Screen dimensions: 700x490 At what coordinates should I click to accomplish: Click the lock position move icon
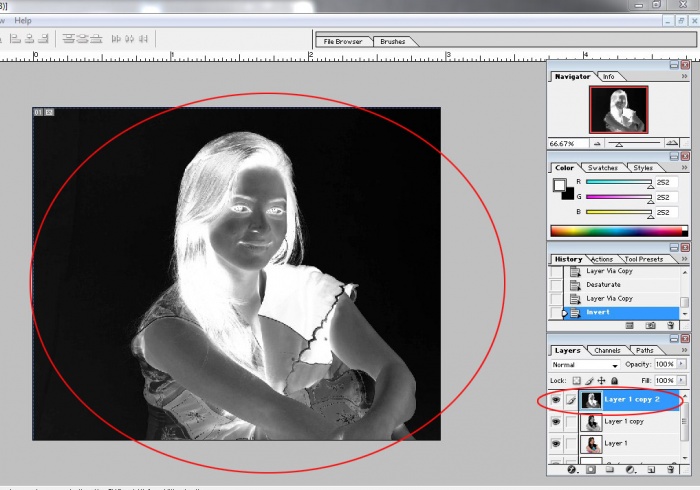coord(601,381)
